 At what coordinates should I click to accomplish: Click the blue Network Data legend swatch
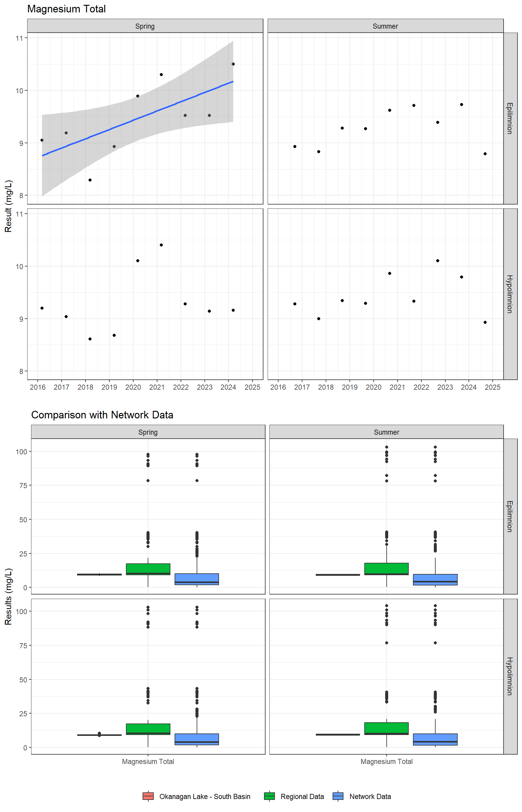tap(338, 796)
